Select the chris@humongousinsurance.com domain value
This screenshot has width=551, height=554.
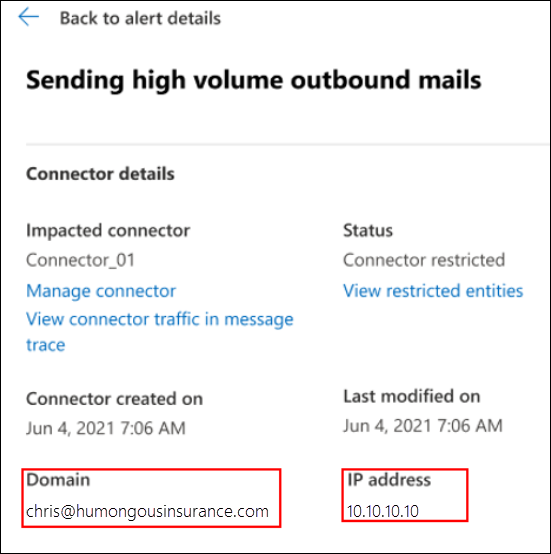point(147,511)
